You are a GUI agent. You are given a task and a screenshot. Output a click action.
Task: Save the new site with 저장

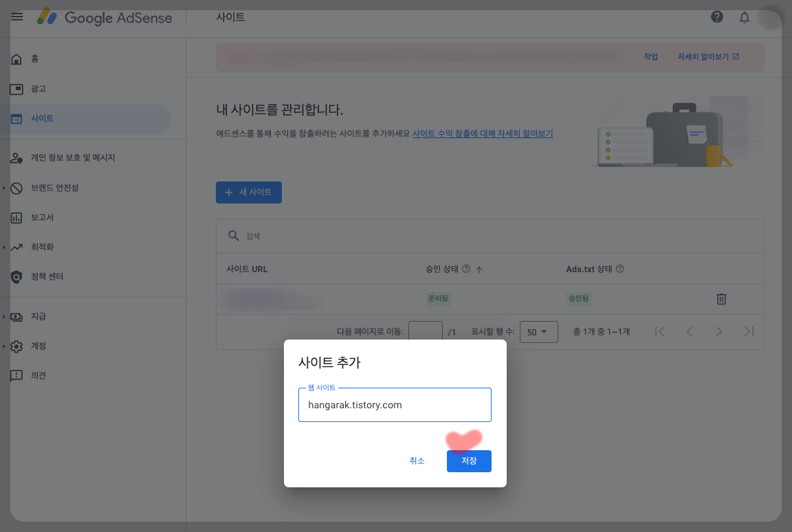click(469, 461)
